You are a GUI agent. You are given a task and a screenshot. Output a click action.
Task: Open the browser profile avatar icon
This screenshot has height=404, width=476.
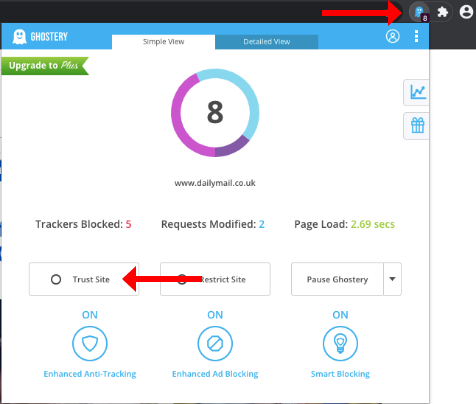(466, 12)
